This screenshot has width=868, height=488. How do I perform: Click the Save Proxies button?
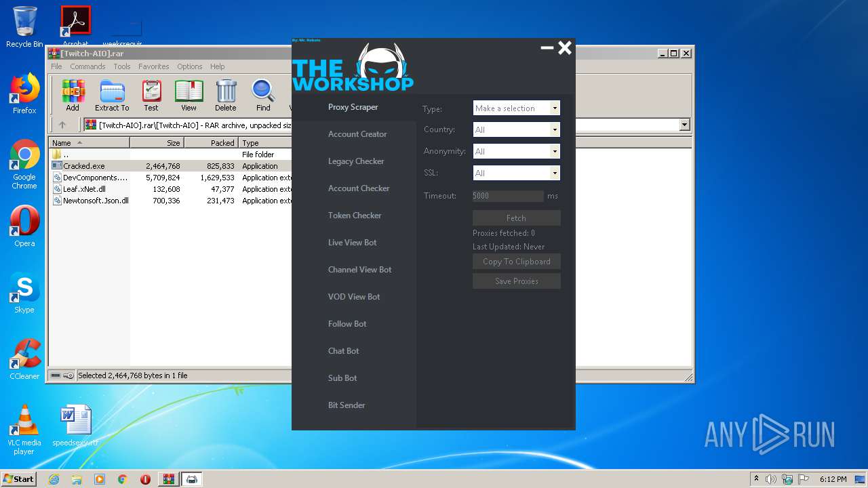tap(516, 281)
